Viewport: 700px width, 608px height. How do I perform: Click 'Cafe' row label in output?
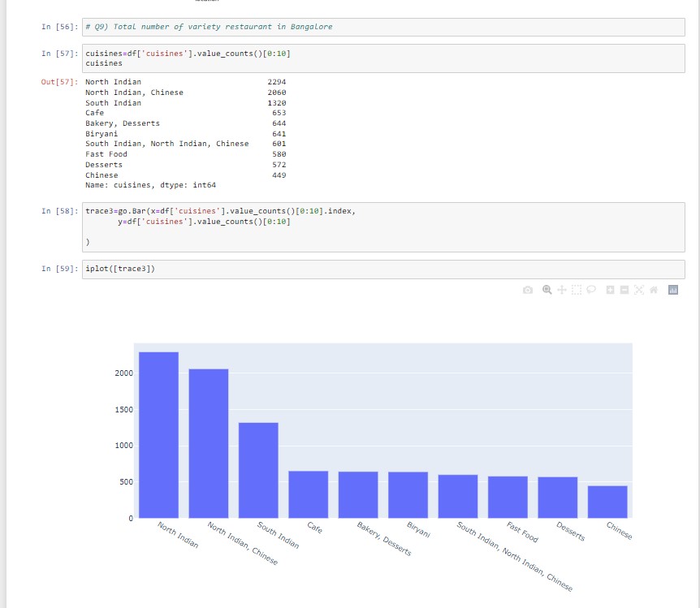coord(95,113)
